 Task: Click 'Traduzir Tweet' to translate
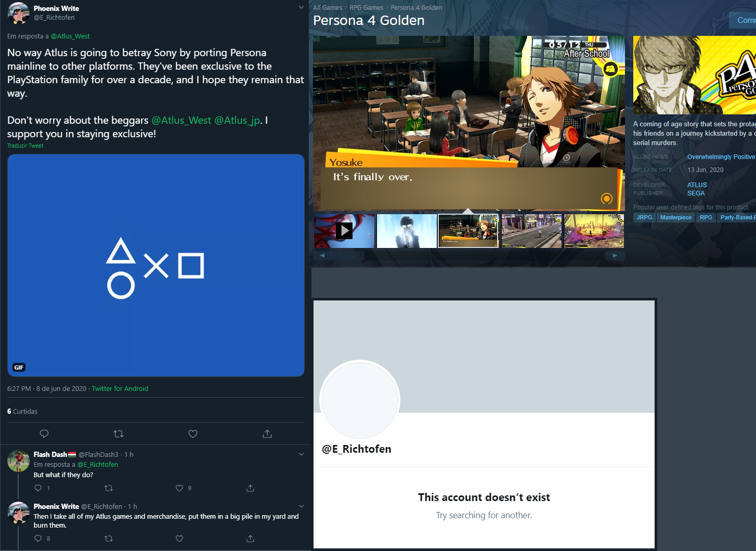coord(25,146)
